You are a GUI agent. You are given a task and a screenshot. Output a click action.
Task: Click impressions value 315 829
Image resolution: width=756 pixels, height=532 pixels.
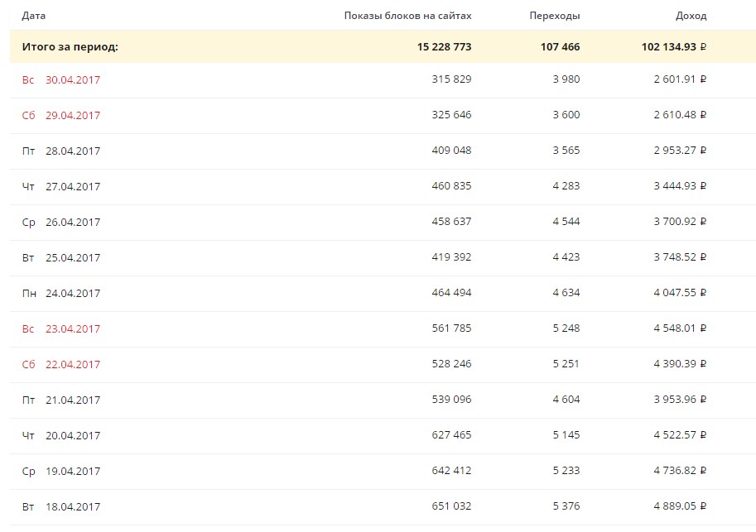pyautogui.click(x=451, y=79)
